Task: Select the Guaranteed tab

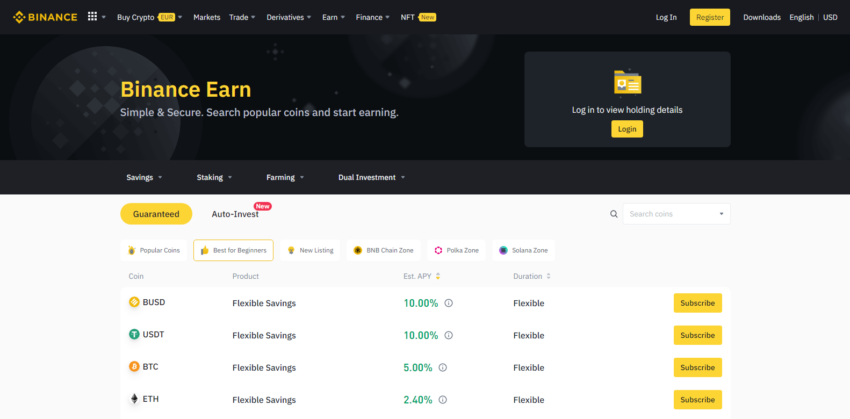Action: (x=156, y=214)
